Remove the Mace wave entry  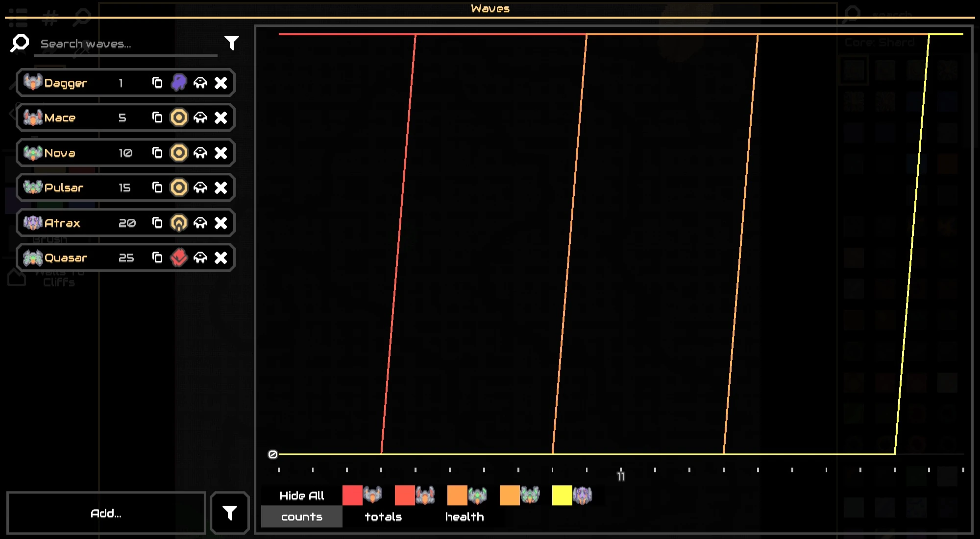[221, 117]
